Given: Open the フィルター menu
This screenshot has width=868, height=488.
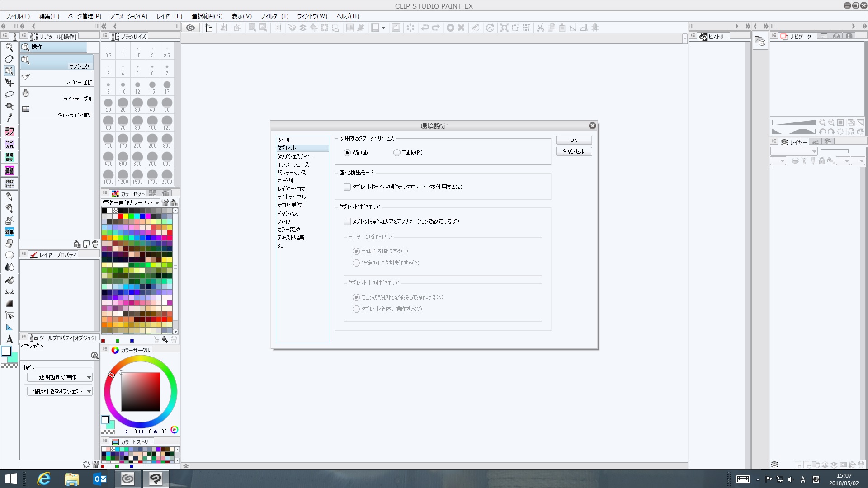Looking at the screenshot, I should click(x=274, y=16).
